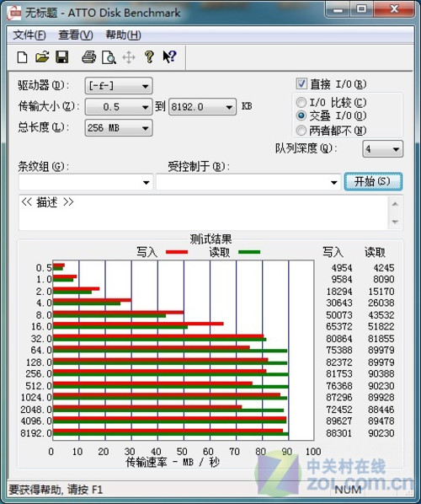
Task: Click the 测试结果 heading
Action: click(x=210, y=239)
